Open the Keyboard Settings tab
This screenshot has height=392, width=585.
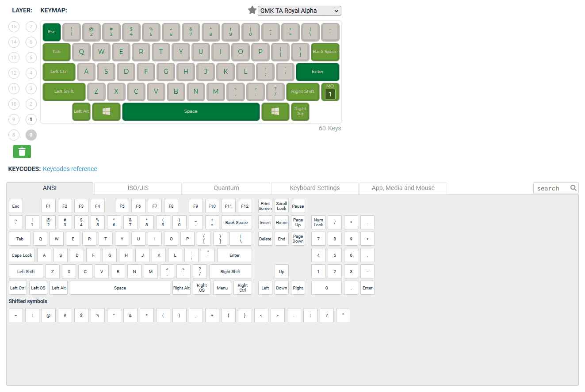(315, 188)
